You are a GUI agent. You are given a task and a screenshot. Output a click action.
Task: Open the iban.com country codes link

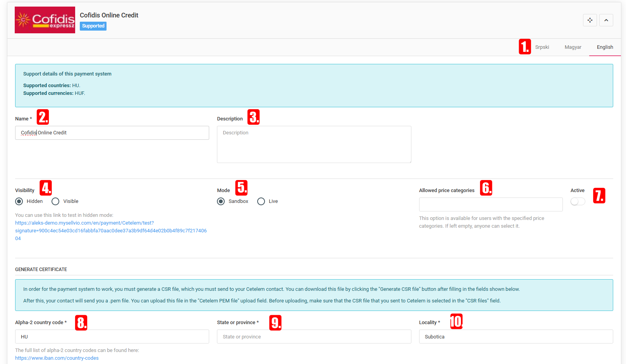pyautogui.click(x=57, y=358)
